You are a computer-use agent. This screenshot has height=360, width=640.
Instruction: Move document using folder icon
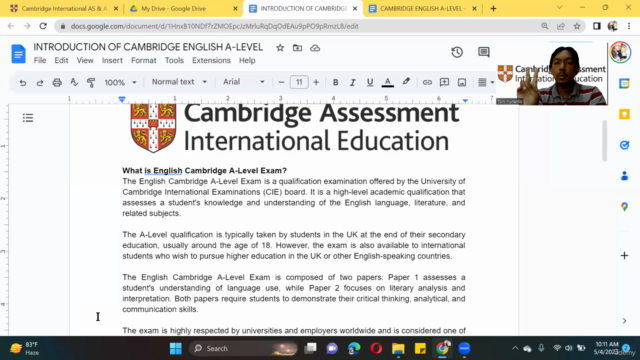point(297,48)
